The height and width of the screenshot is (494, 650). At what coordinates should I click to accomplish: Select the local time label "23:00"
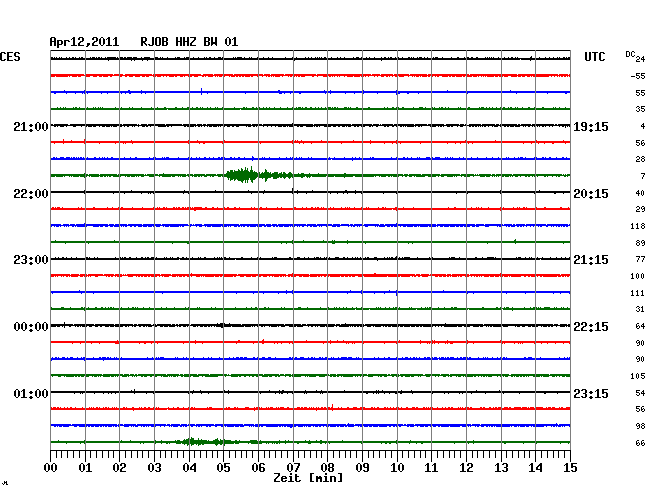click(31, 260)
